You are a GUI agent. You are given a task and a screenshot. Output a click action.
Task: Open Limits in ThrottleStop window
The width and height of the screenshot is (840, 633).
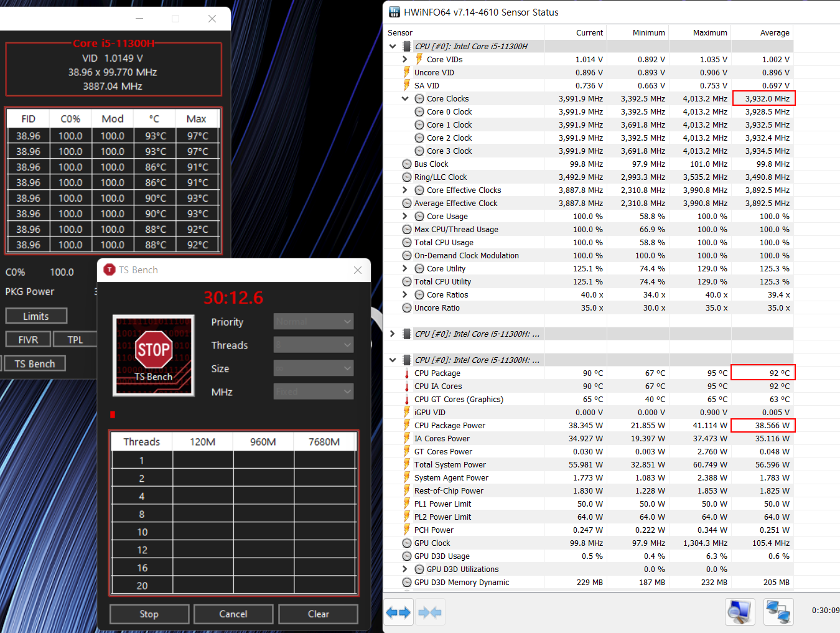tap(36, 316)
